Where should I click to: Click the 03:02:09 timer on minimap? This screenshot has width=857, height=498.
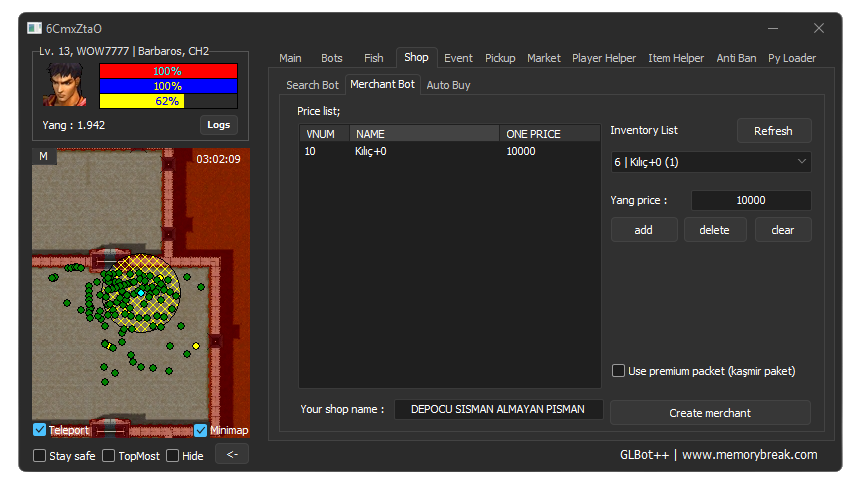(219, 159)
